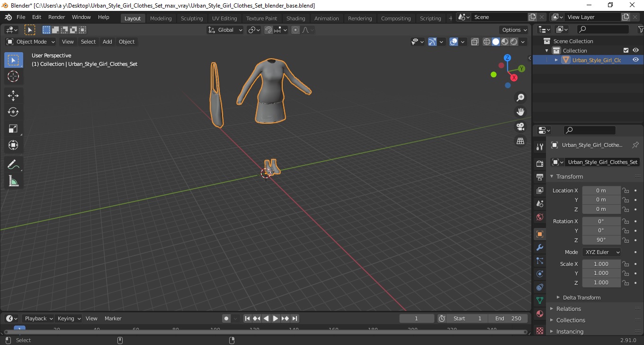
Task: Toggle camera view icon
Action: coord(520,127)
